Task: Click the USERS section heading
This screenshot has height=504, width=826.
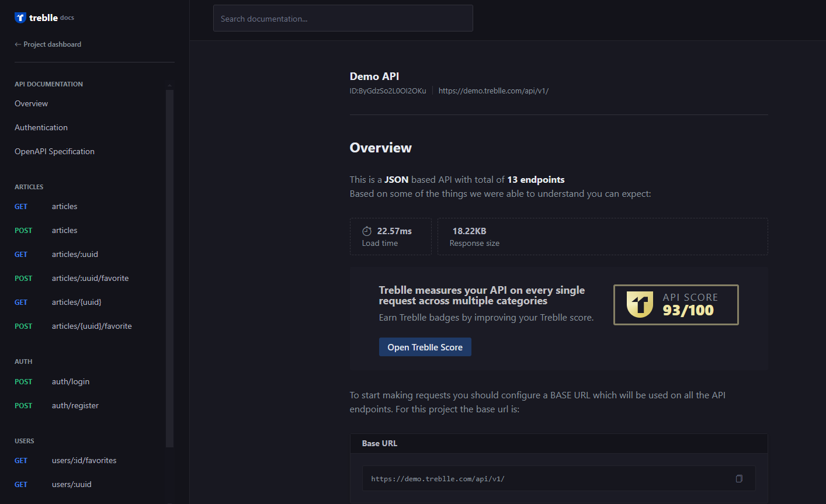Action: [25, 441]
